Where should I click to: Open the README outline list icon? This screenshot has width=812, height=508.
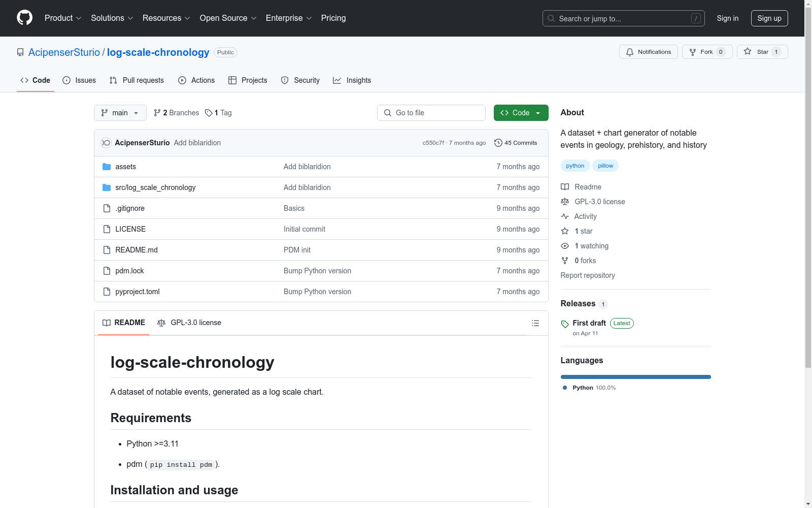[x=535, y=323]
